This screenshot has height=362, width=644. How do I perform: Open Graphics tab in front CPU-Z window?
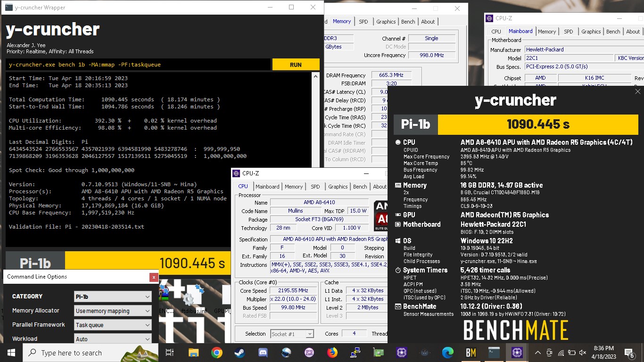(x=338, y=187)
